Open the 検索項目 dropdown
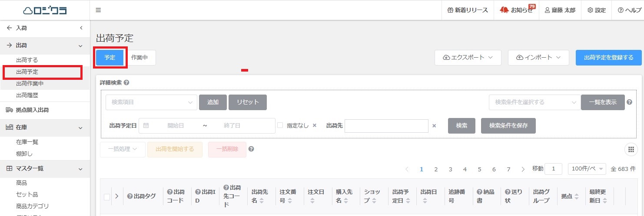The image size is (644, 216). pos(151,102)
